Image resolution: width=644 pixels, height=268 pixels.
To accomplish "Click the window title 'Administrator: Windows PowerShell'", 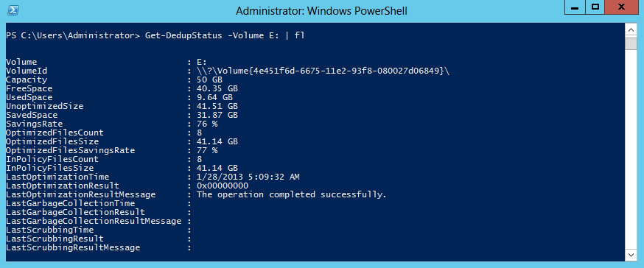I will [x=321, y=10].
